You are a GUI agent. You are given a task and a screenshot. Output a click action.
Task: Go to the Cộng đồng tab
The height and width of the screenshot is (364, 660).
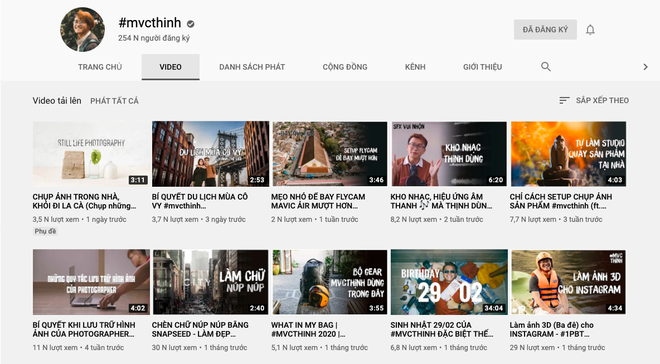point(345,67)
